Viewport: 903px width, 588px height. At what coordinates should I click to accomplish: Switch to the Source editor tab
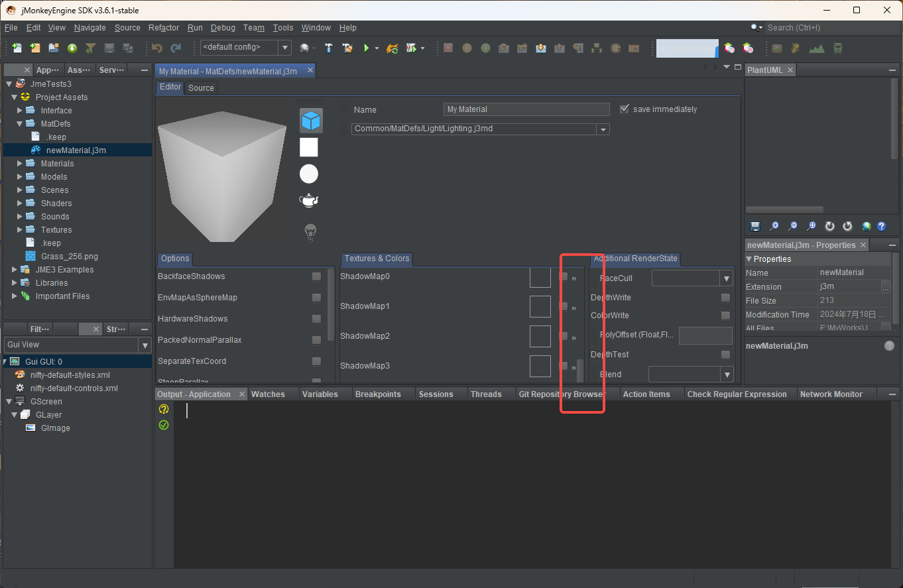tap(201, 88)
